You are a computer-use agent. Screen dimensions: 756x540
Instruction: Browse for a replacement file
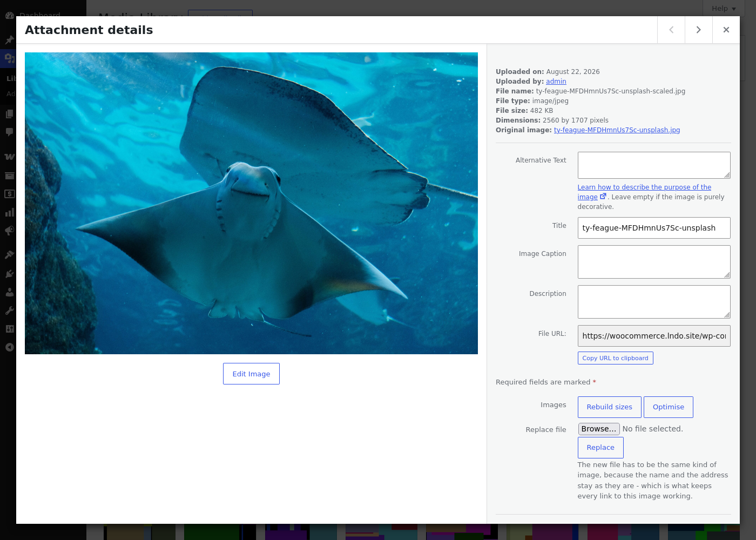599,429
